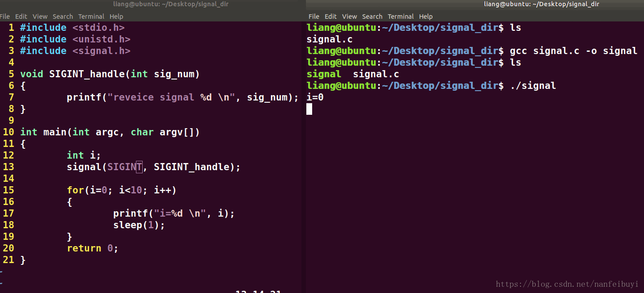Open the File menu in the vim window
The height and width of the screenshot is (293, 644).
click(5, 16)
